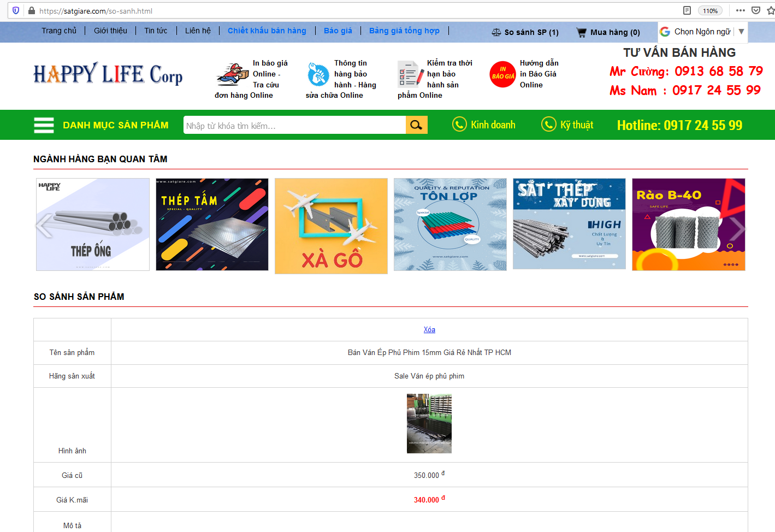This screenshot has width=775, height=532.
Task: Bookmark this page with star icon
Action: 770,10
